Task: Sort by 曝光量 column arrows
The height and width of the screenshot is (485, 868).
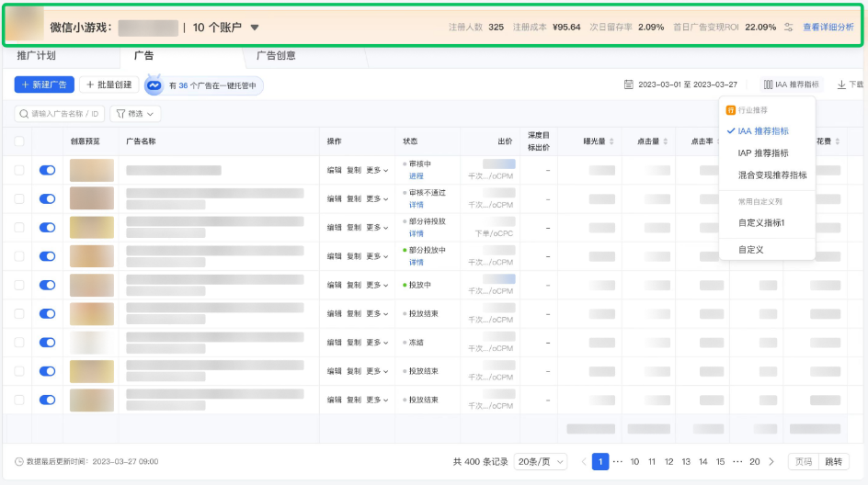Action: [x=611, y=141]
